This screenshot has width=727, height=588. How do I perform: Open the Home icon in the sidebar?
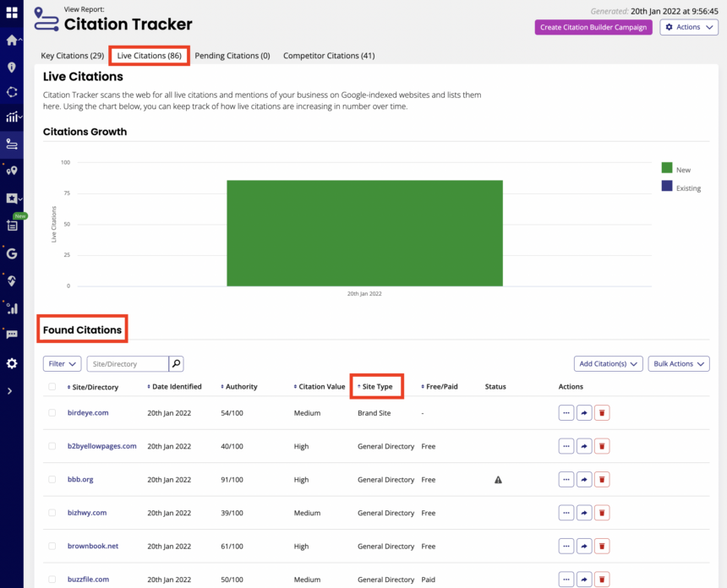pos(12,39)
